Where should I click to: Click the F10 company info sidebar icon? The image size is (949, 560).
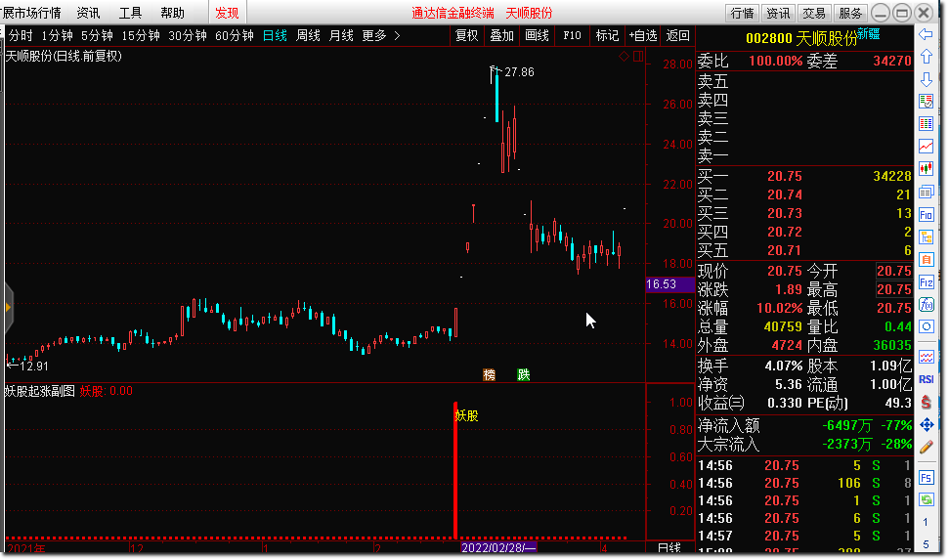coord(926,215)
